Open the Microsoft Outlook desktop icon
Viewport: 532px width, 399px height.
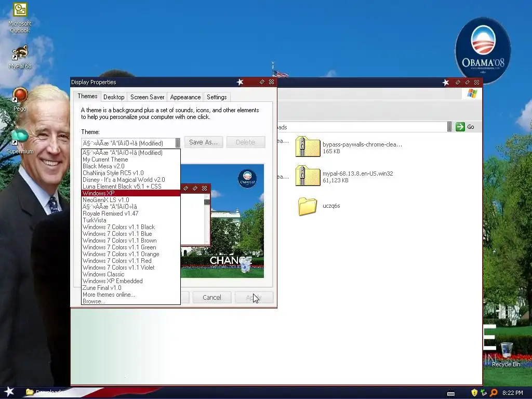click(x=20, y=18)
